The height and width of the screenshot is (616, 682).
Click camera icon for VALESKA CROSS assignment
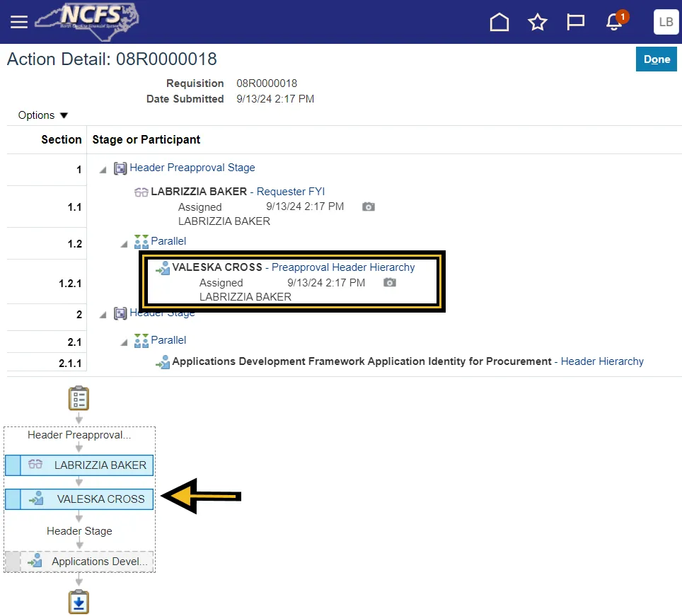[389, 282]
